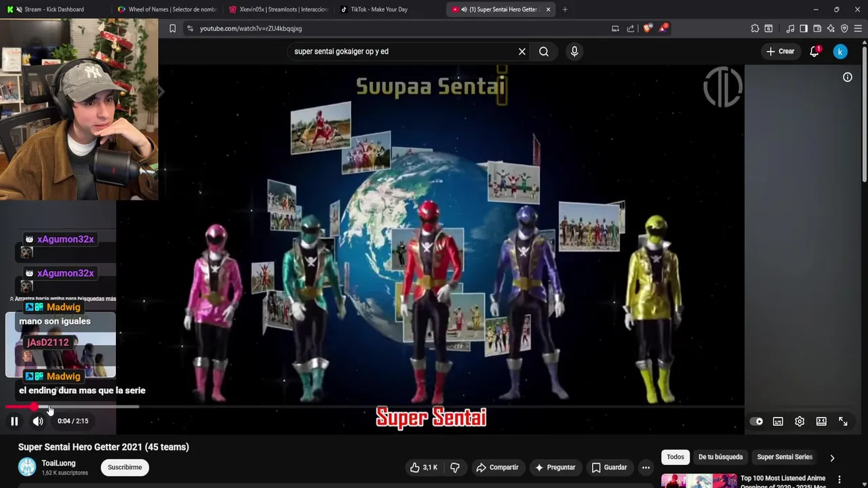This screenshot has height=488, width=868.
Task: Open more actions menu under video
Action: [x=646, y=468]
